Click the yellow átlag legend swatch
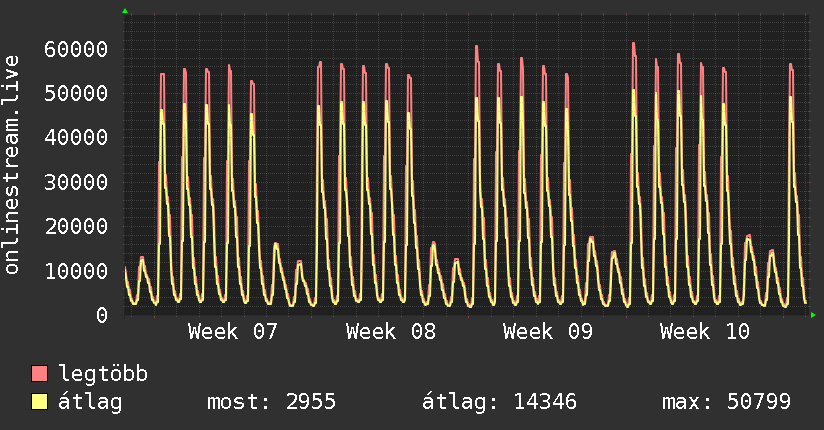 (39, 401)
